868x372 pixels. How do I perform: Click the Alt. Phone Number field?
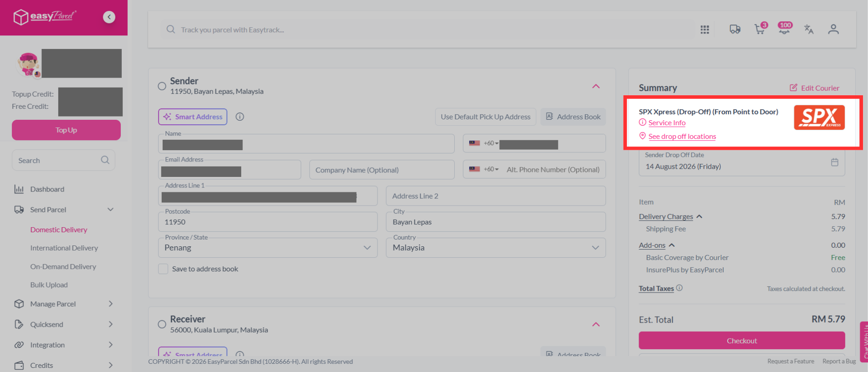(x=553, y=170)
